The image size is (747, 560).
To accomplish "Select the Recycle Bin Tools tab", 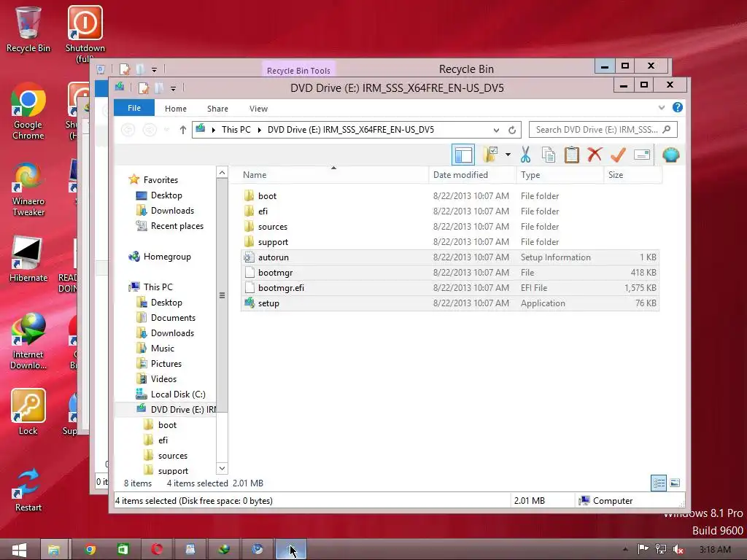I will click(x=298, y=70).
